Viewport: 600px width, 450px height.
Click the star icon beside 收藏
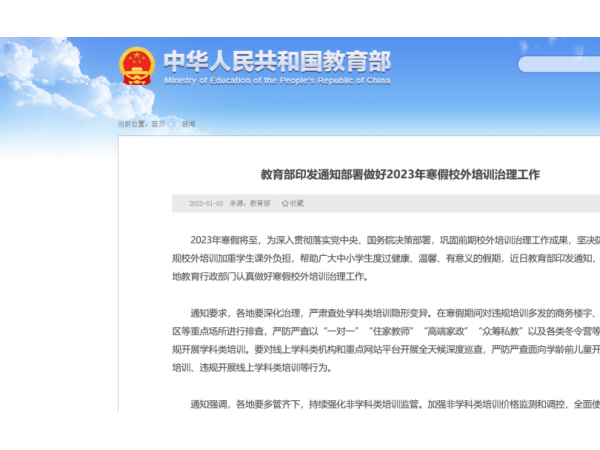point(285,203)
